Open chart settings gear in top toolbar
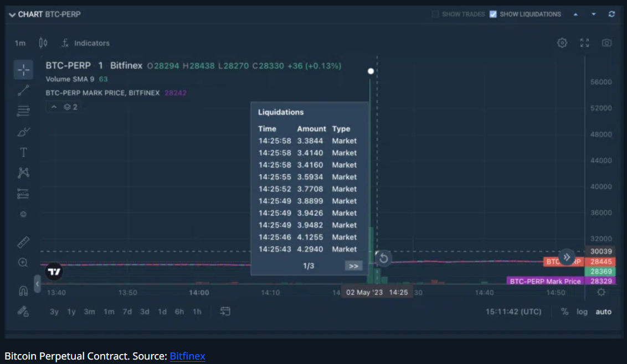Viewport: 627px width, 364px height. (x=562, y=43)
